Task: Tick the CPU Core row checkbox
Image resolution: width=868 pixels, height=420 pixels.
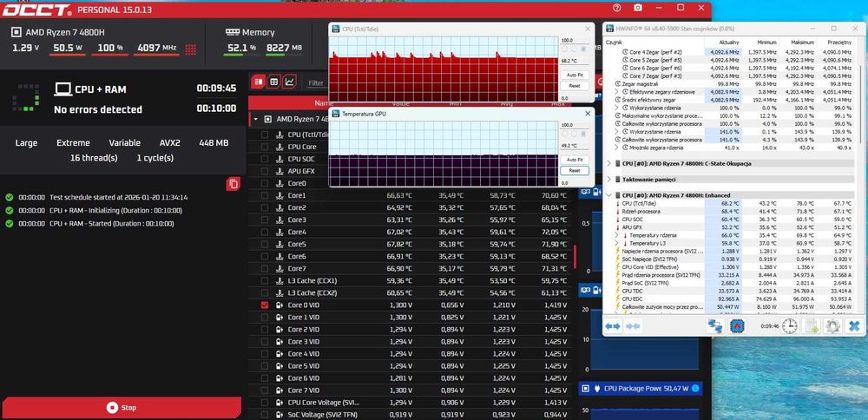Action: pos(264,147)
